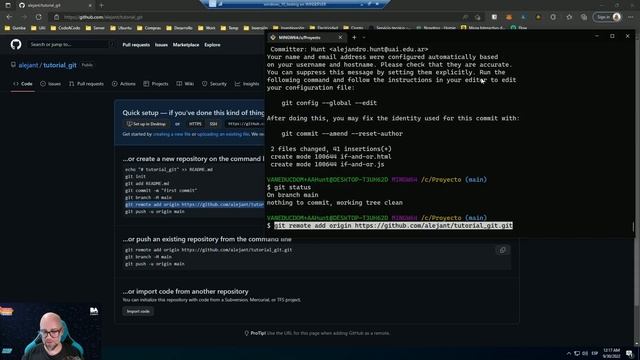Close the tutorial_git browser tab

click(90, 5)
